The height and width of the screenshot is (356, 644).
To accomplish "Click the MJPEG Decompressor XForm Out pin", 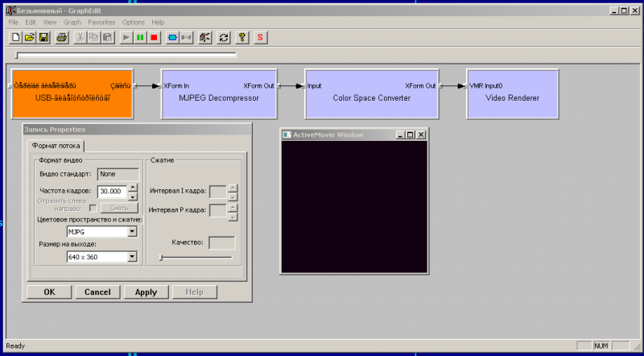I will (258, 86).
